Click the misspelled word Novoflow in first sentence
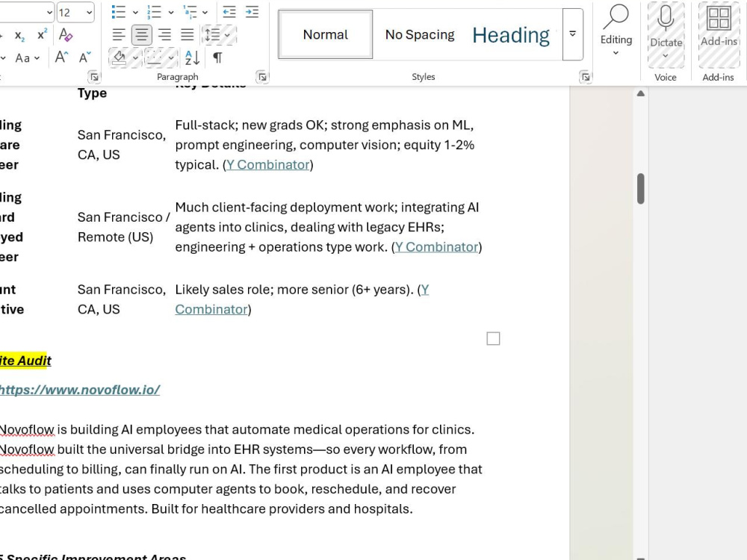 [x=27, y=429]
